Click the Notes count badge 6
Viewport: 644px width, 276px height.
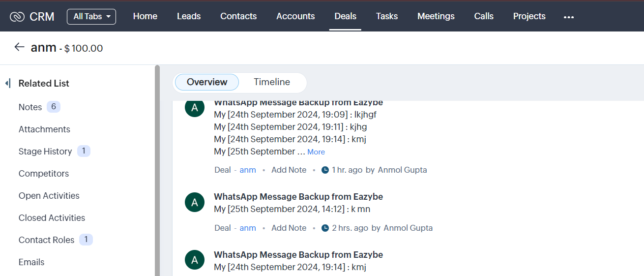(x=54, y=107)
